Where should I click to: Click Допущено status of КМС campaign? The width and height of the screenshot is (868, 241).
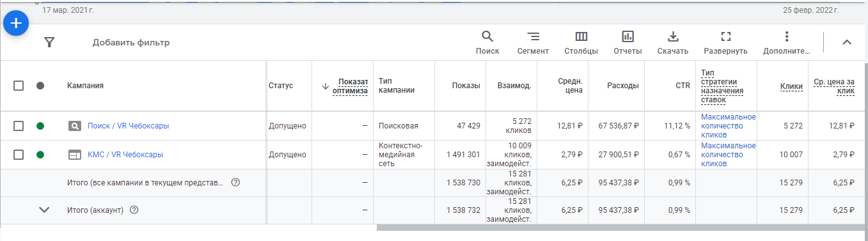click(x=287, y=155)
